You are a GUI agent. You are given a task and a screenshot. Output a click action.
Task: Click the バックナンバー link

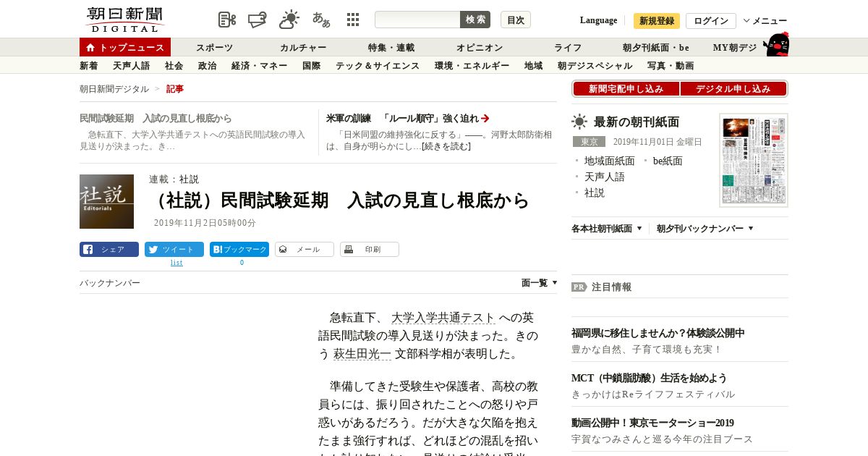point(110,283)
